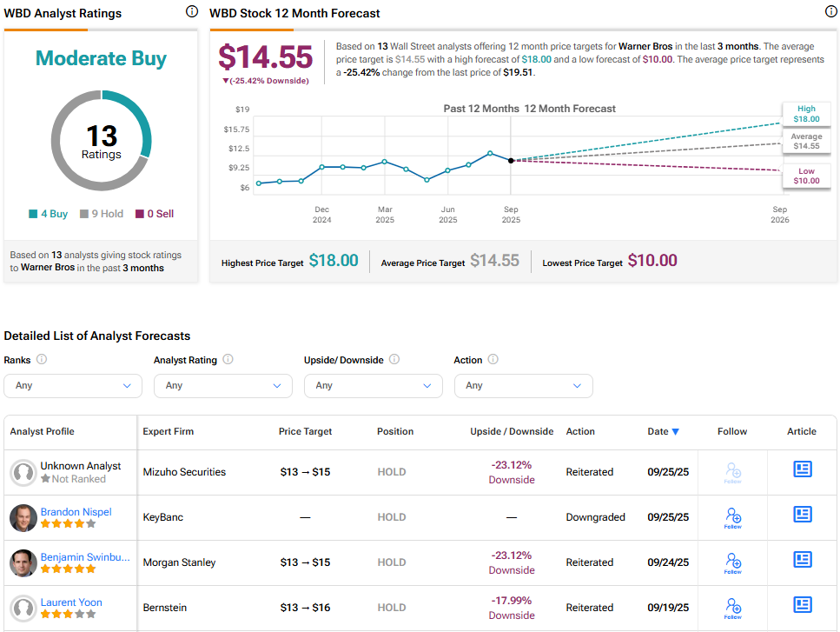Click the 09/19/25 date cell
The height and width of the screenshot is (632, 840).
pyautogui.click(x=668, y=608)
